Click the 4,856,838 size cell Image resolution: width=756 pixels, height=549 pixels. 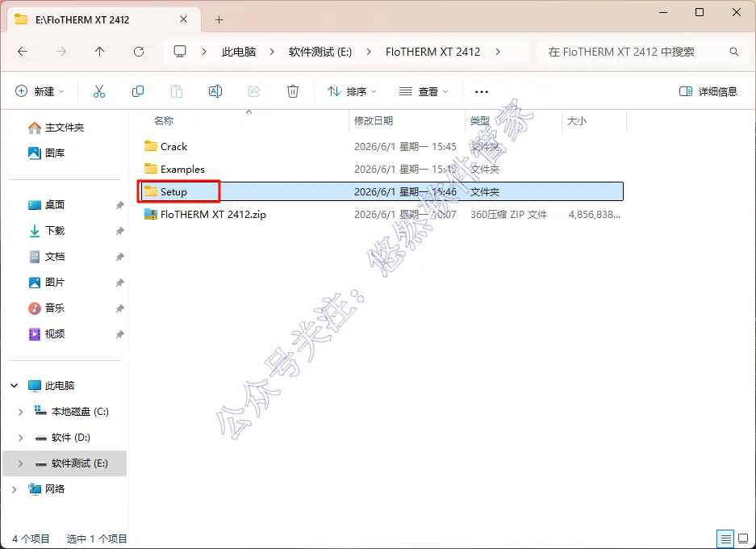click(x=595, y=214)
